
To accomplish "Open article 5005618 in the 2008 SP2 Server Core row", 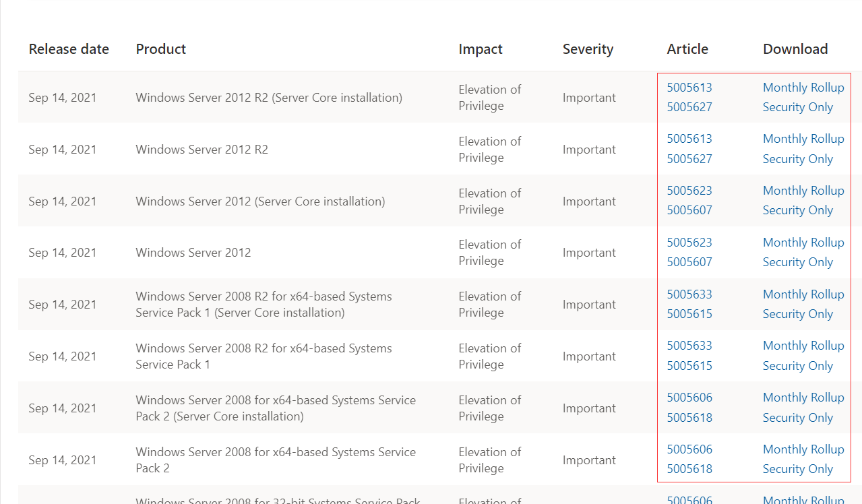I will pos(689,418).
